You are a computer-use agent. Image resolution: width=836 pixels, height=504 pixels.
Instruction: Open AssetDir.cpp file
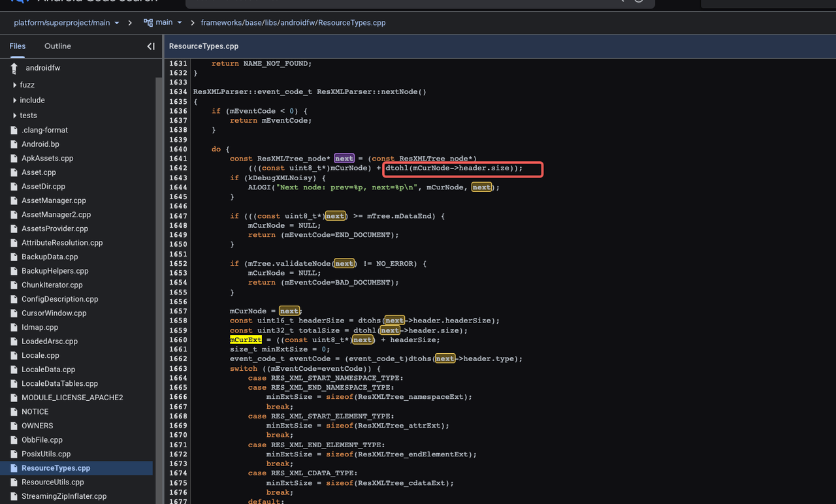pos(44,187)
